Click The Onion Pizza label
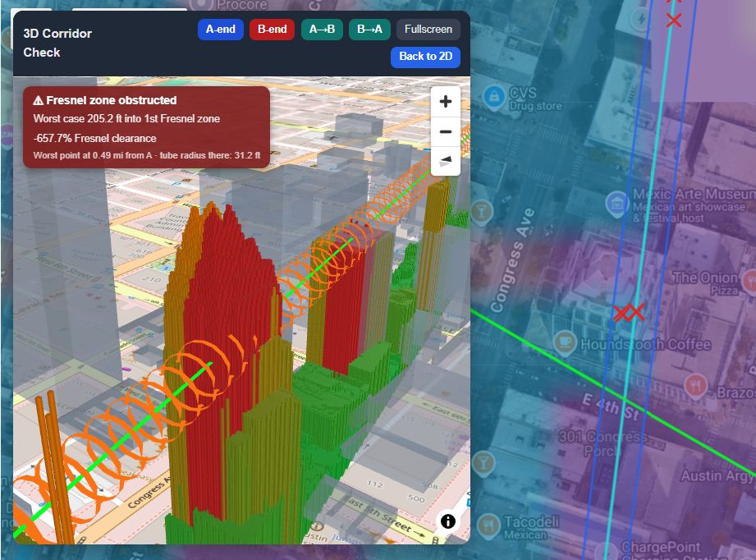756x560 pixels. pyautogui.click(x=705, y=283)
